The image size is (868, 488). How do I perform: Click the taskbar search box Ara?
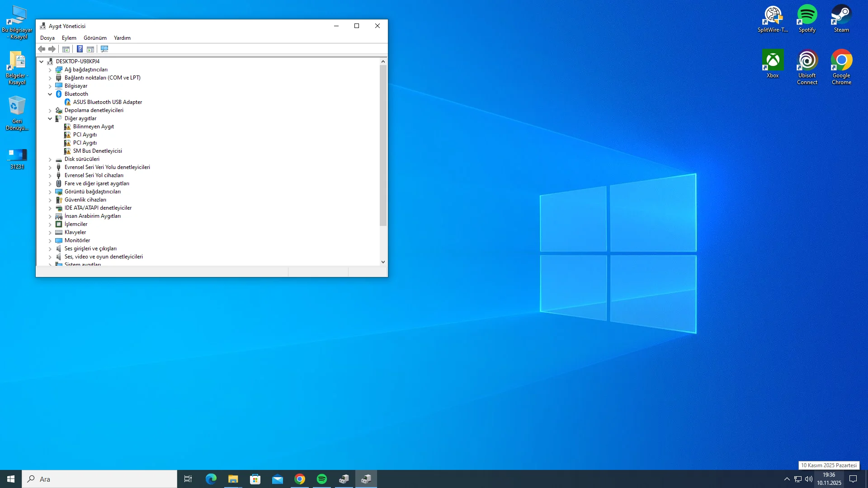click(99, 479)
